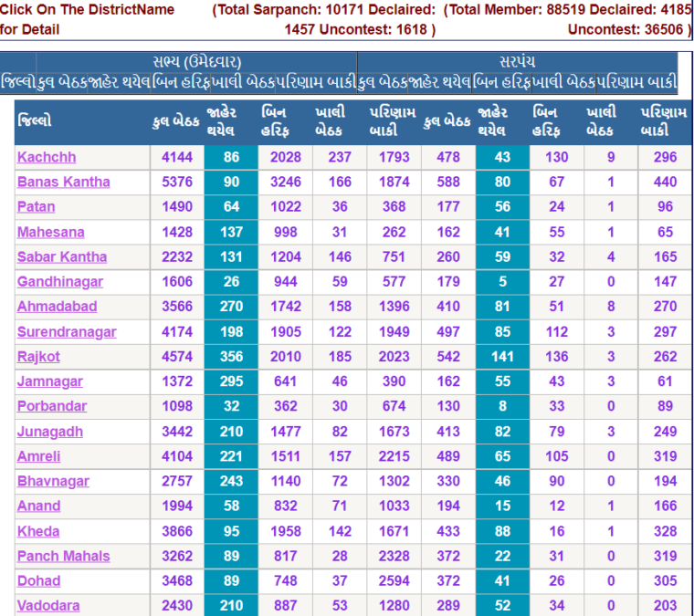
Task: Select Amreli sarpanch total seats 489
Action: [448, 456]
